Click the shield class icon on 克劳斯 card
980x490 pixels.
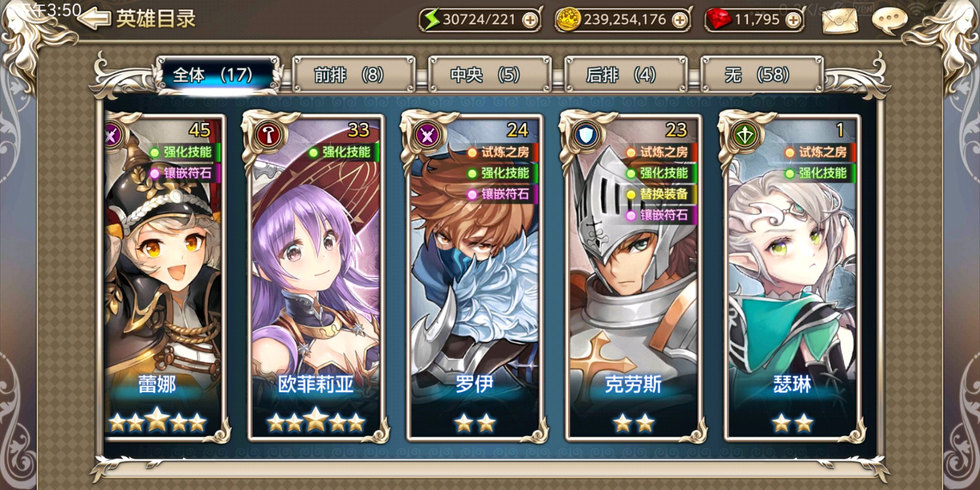coord(586,135)
